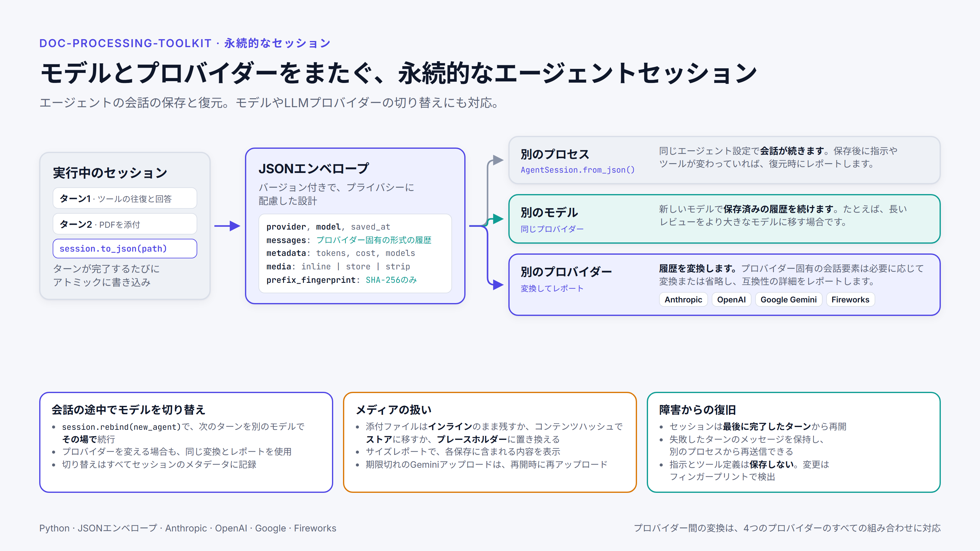Click the messages code line
The image size is (980, 551).
click(349, 240)
